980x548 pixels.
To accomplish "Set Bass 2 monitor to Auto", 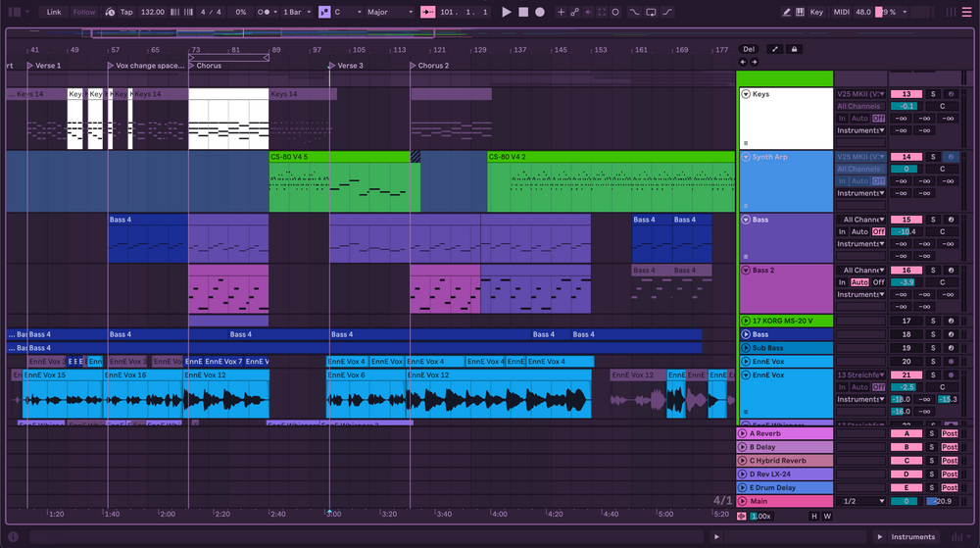I will click(859, 282).
